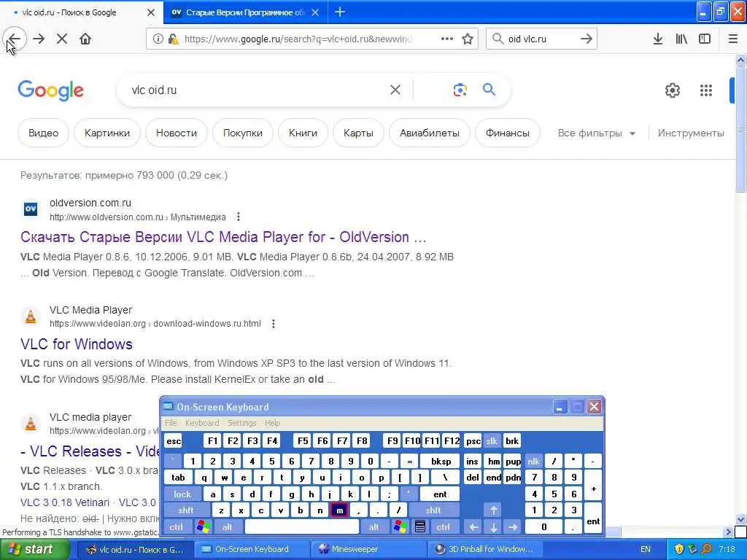Screen dimensions: 747x560
Task: Open the VLC for Windows result link
Action: click(x=76, y=344)
